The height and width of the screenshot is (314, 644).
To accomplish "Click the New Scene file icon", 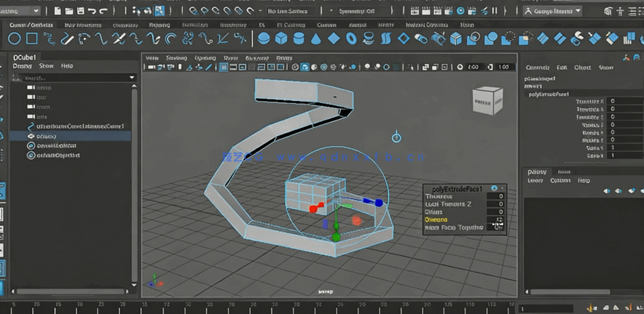I will click(57, 11).
